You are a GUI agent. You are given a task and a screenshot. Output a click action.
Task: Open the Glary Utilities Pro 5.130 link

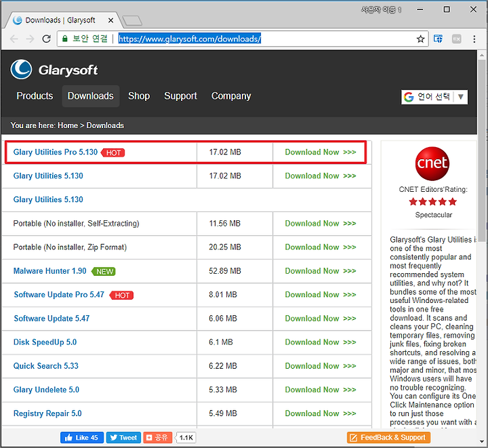[56, 152]
